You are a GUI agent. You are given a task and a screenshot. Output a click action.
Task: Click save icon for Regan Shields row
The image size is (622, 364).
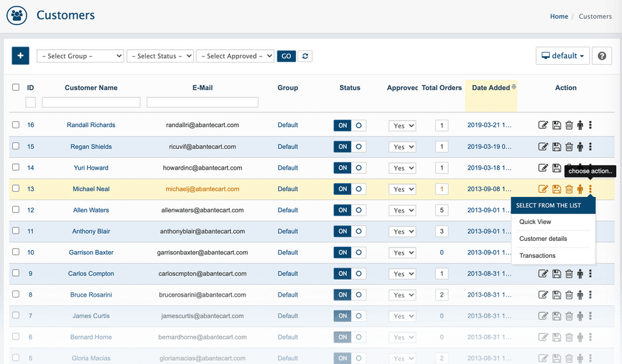point(556,147)
